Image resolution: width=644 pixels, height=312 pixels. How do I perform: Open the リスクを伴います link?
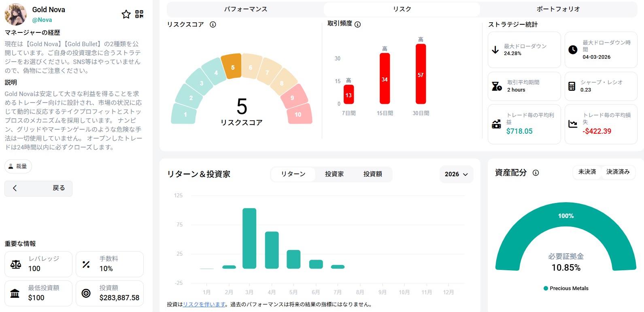[x=204, y=304]
